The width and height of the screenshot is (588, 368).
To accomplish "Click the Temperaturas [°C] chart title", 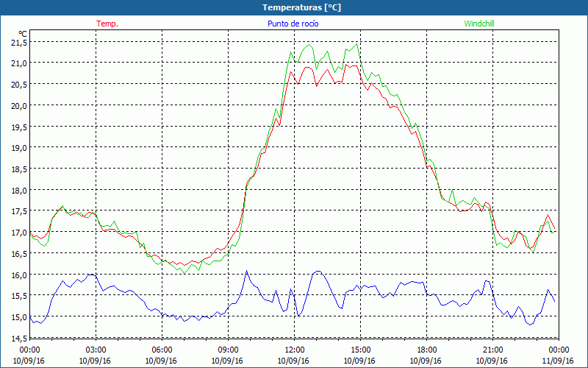I will click(x=301, y=7).
